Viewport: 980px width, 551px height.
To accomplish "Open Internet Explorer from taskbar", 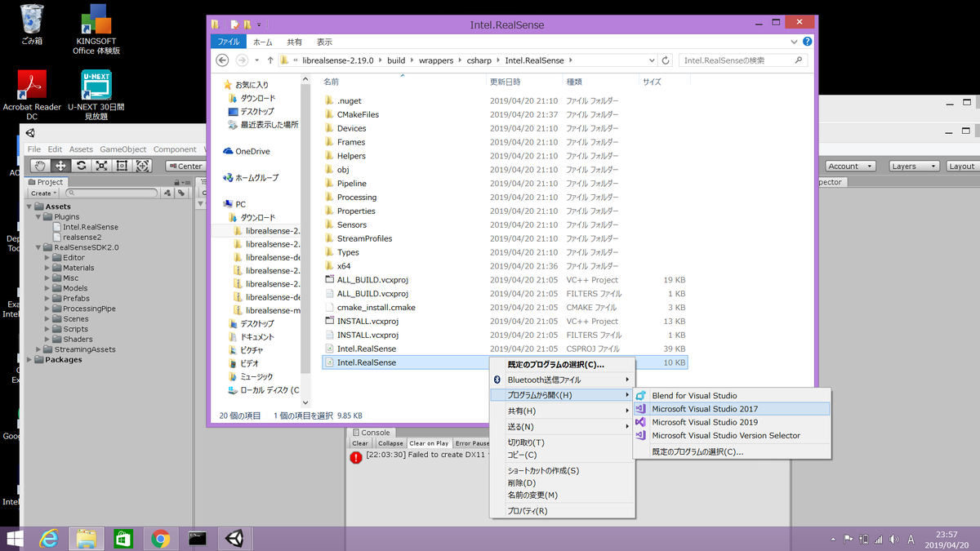I will tap(50, 538).
